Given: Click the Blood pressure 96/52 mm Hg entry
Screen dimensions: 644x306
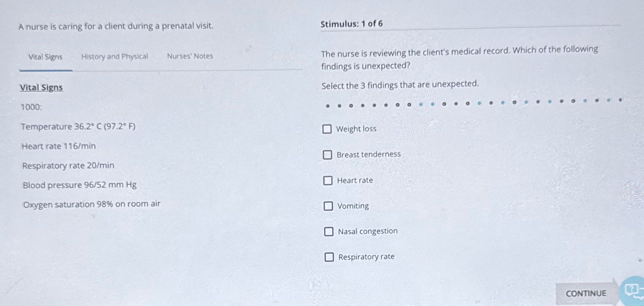Looking at the screenshot, I should tap(79, 185).
